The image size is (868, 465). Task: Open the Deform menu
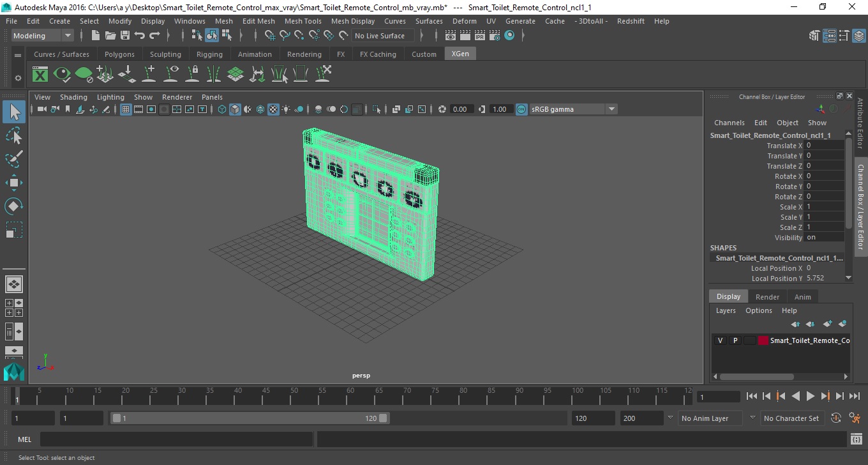[x=464, y=21]
